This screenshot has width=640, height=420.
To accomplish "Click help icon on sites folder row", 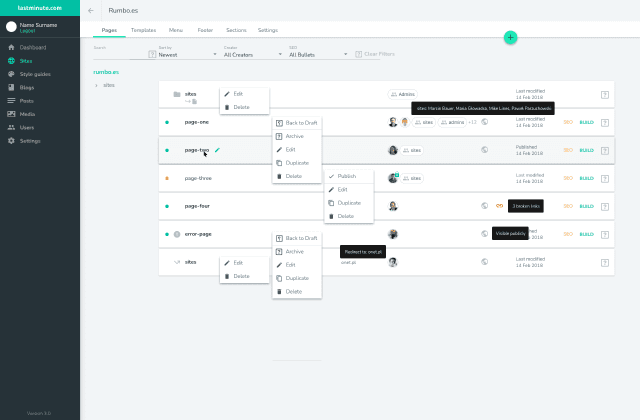I will 605,95.
